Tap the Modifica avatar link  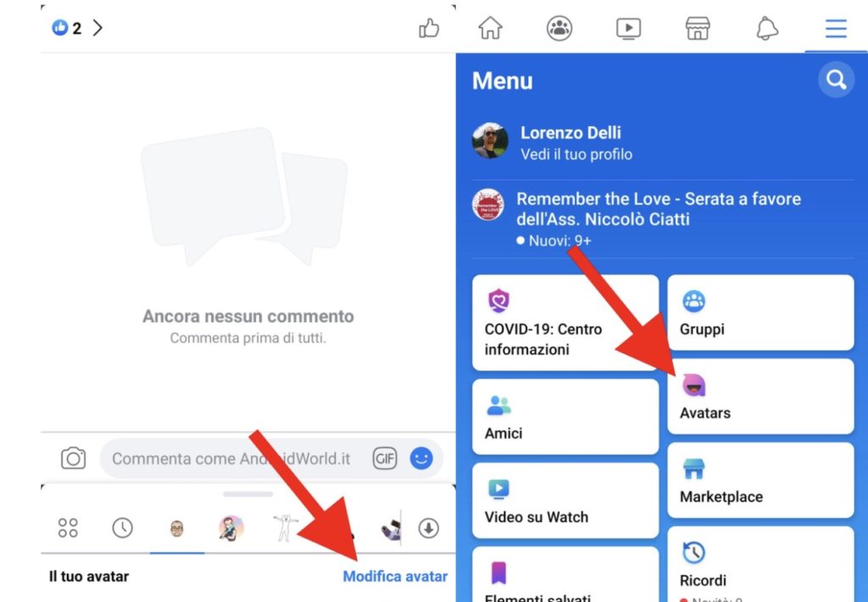coord(395,577)
